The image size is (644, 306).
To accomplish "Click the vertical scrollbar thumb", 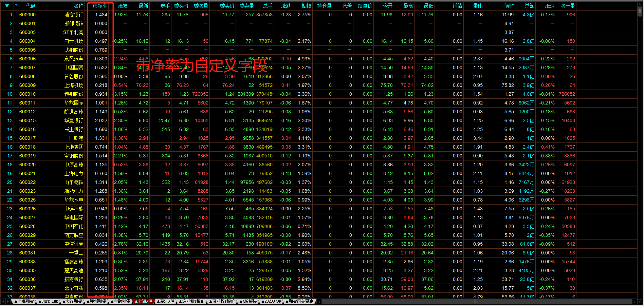I will pos(640,11).
